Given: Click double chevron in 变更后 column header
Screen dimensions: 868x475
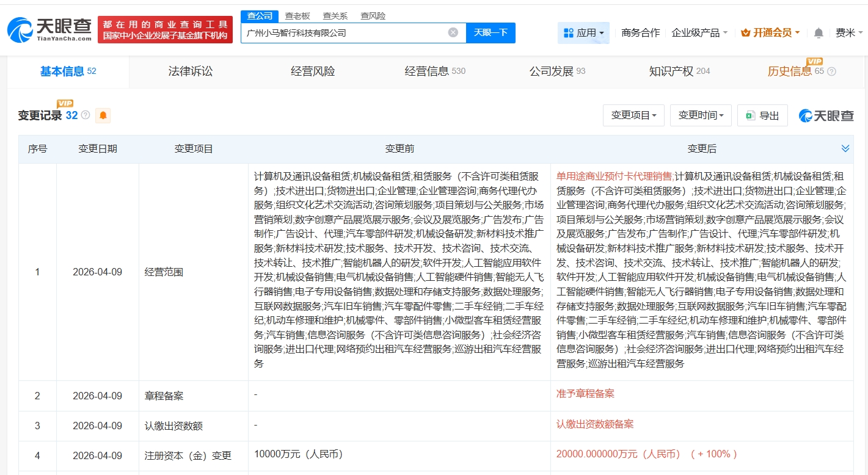Looking at the screenshot, I should point(845,148).
